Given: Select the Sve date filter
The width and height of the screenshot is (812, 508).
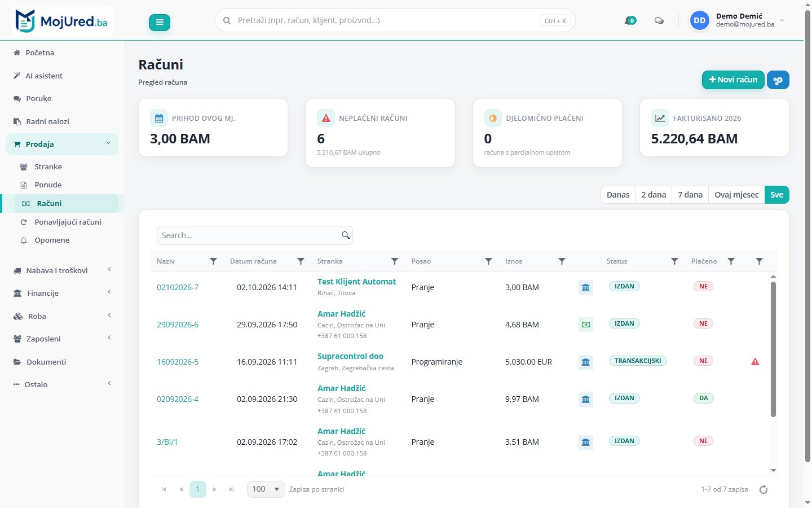Looking at the screenshot, I should tap(777, 195).
